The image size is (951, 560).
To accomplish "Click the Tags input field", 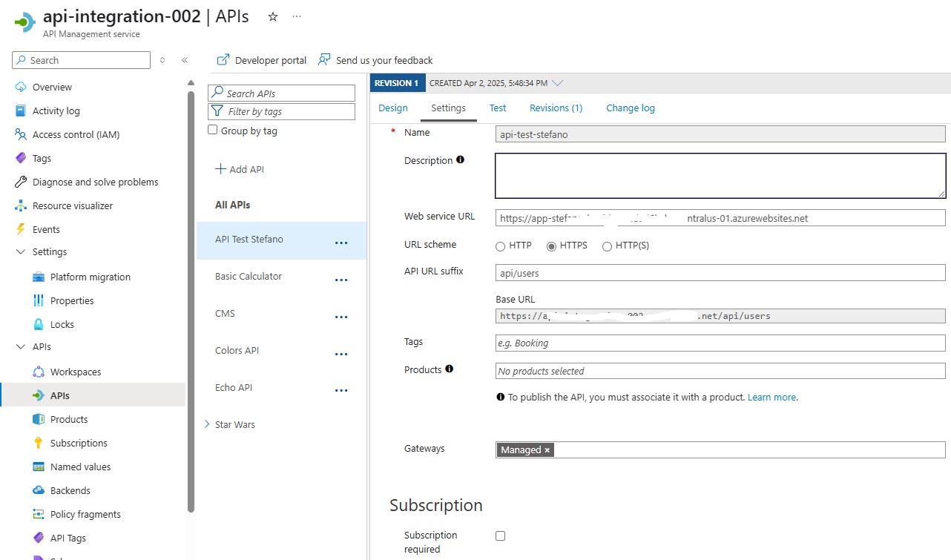I will pos(720,343).
